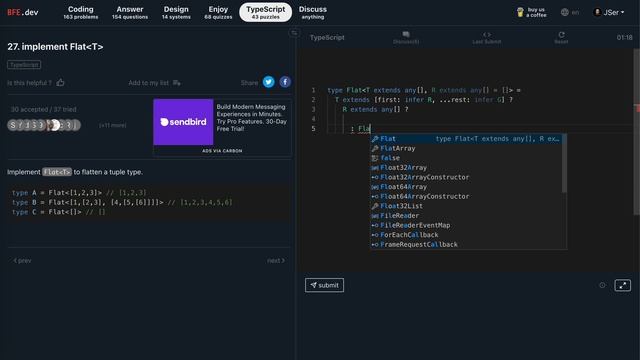Screen dimensions: 640x360
Task: Choose FileReader suggestion
Action: [x=466, y=216]
